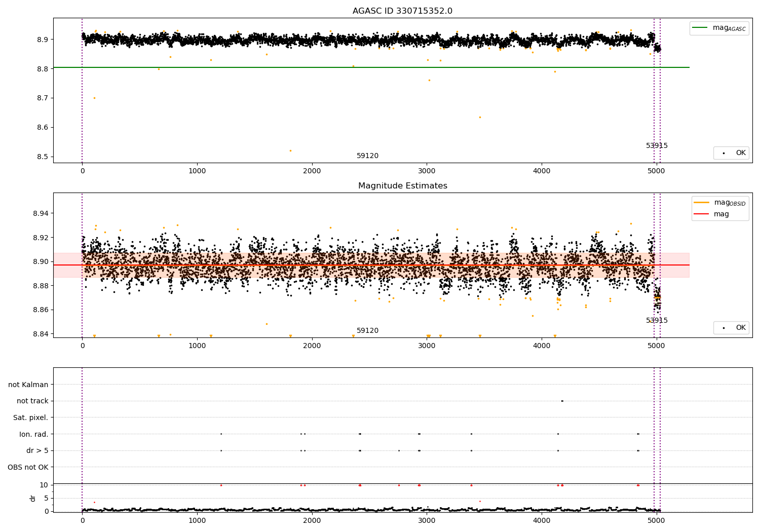
Task: Click the green mag AGASC legend line sample
Action: tap(700, 28)
